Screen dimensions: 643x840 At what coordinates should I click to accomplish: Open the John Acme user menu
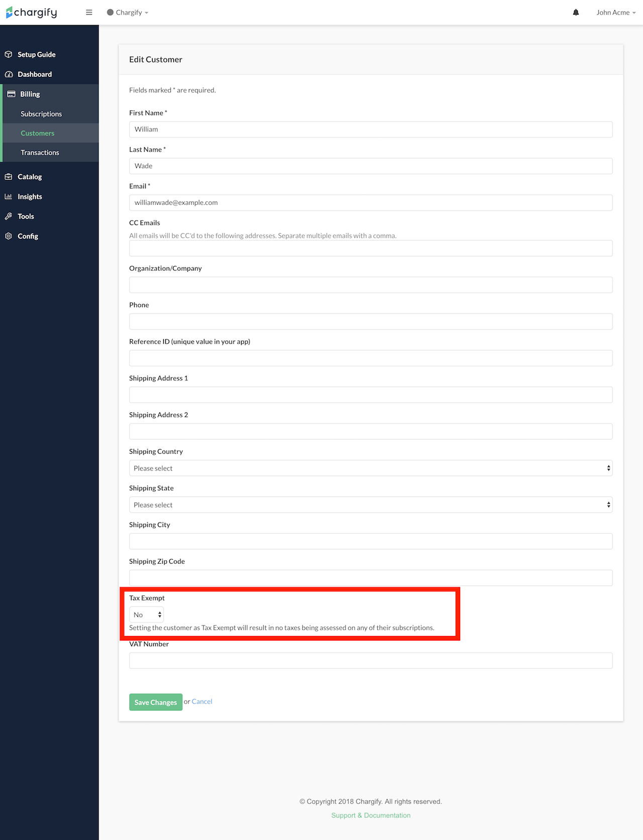(x=615, y=13)
